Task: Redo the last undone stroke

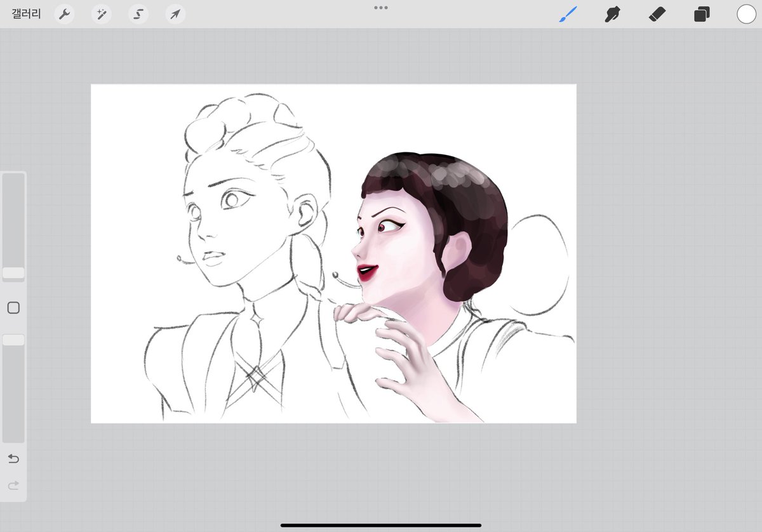Action: click(13, 486)
